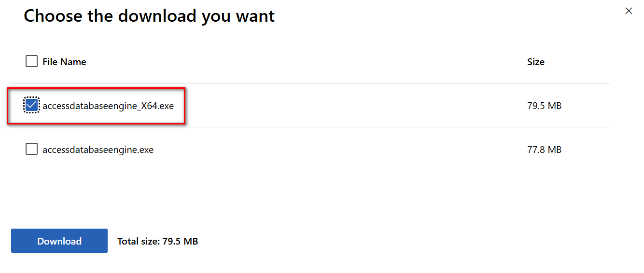The width and height of the screenshot is (644, 273).
Task: Click the word "Choose" in the heading
Action: (53, 16)
